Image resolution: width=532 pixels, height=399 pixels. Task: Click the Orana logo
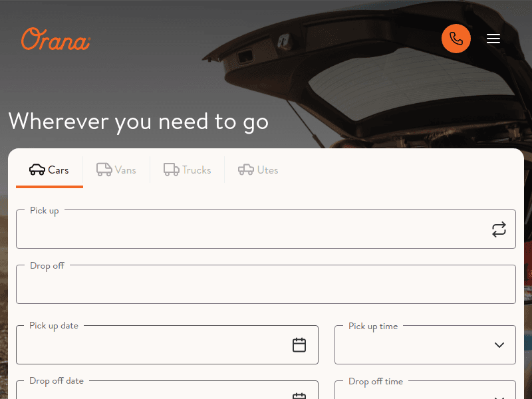(x=55, y=39)
